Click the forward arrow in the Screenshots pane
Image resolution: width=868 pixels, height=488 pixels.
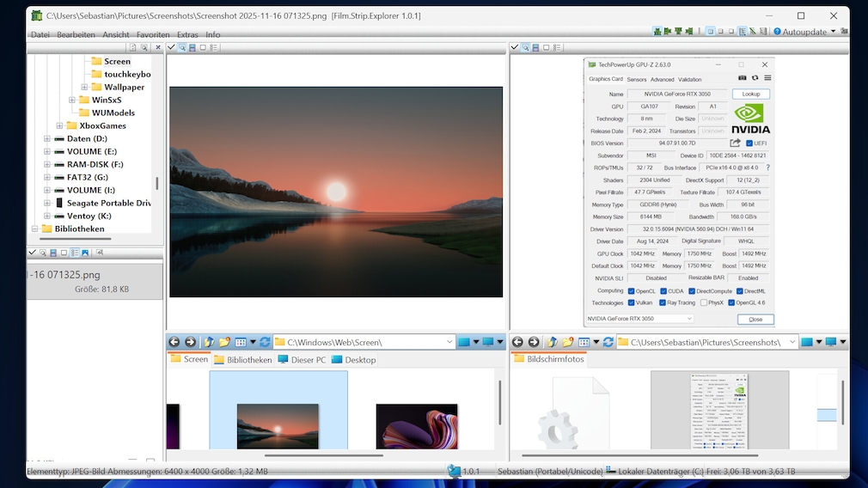tap(534, 342)
